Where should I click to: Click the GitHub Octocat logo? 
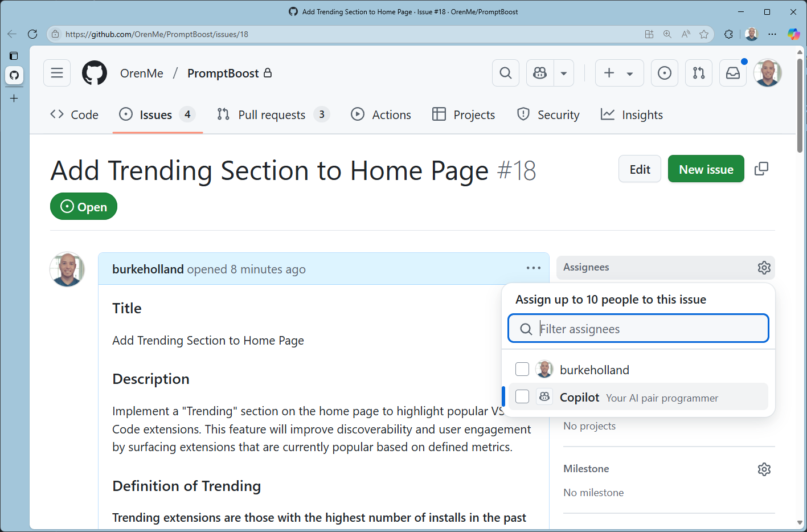pos(95,73)
